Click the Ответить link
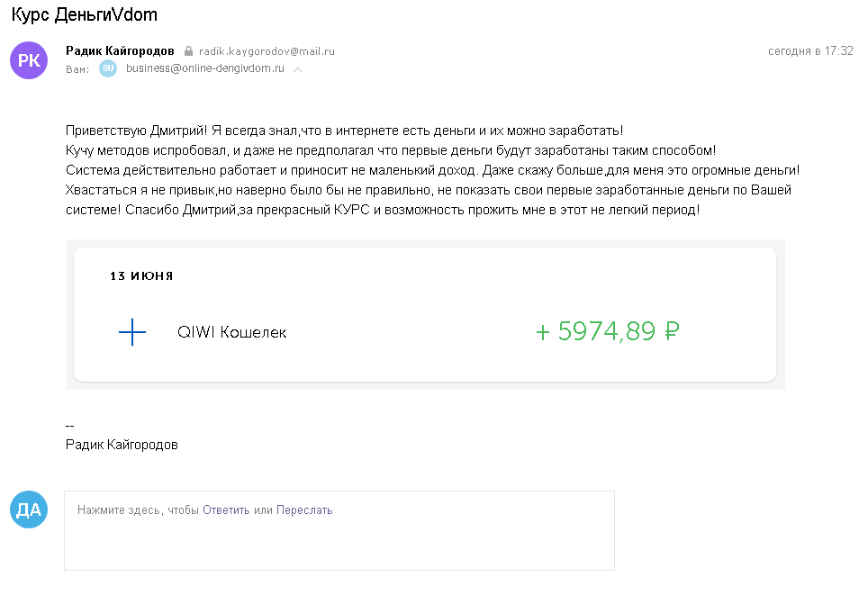The image size is (868, 595). [226, 509]
